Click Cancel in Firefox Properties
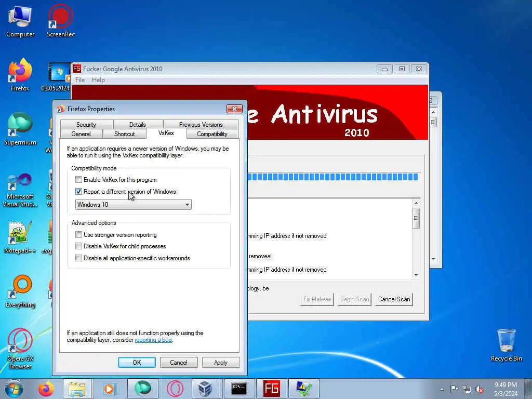 179,362
